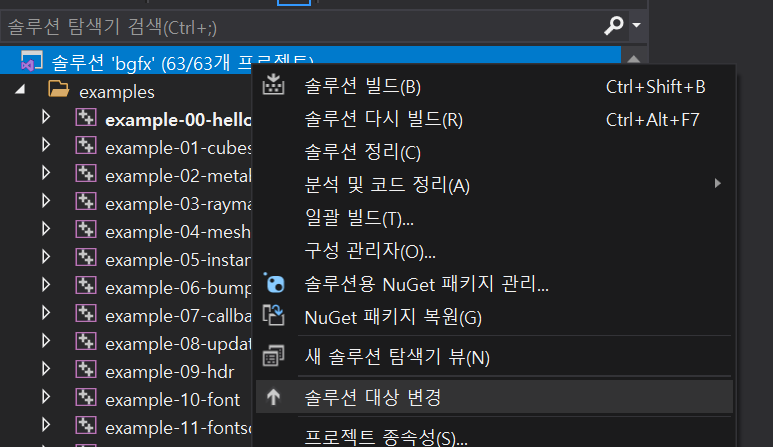Choose 새 솔루션 탐색기 뷰(N)

pyautogui.click(x=494, y=357)
